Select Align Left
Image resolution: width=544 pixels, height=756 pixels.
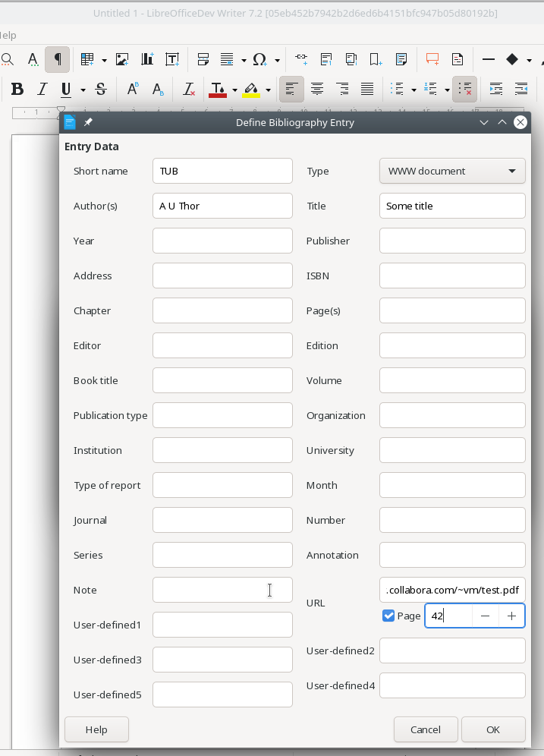pos(291,90)
